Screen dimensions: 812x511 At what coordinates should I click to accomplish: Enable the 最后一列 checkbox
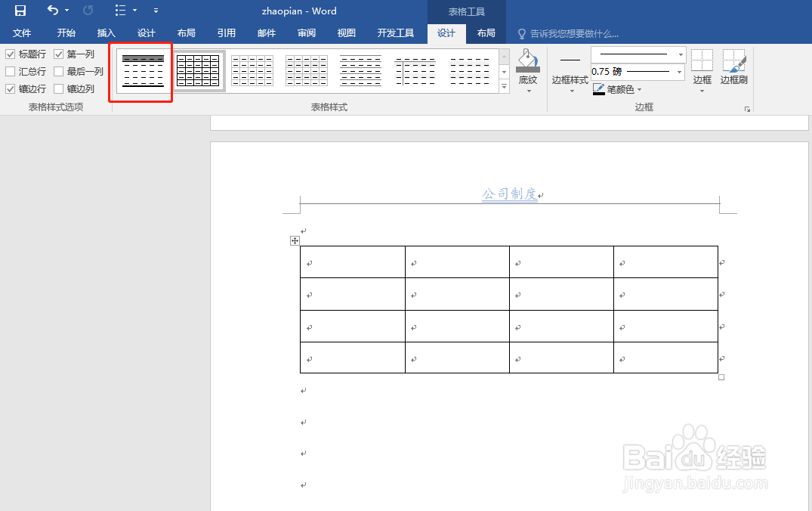point(58,71)
